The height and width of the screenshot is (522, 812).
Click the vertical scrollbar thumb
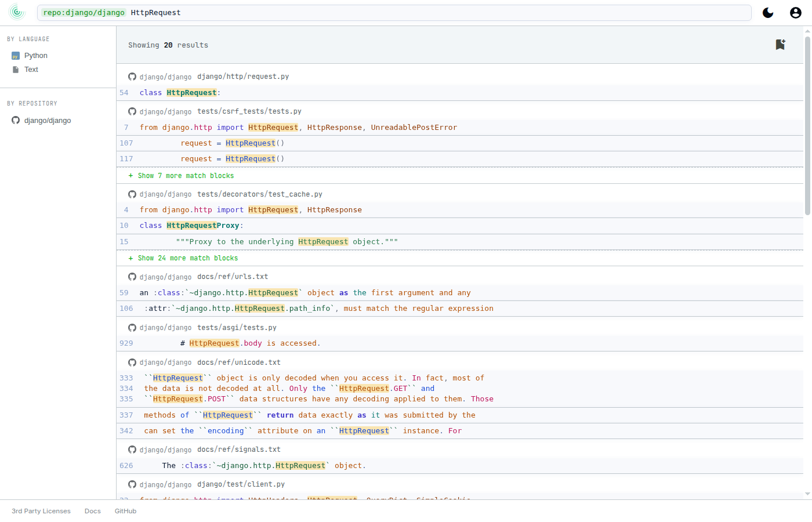(x=807, y=126)
